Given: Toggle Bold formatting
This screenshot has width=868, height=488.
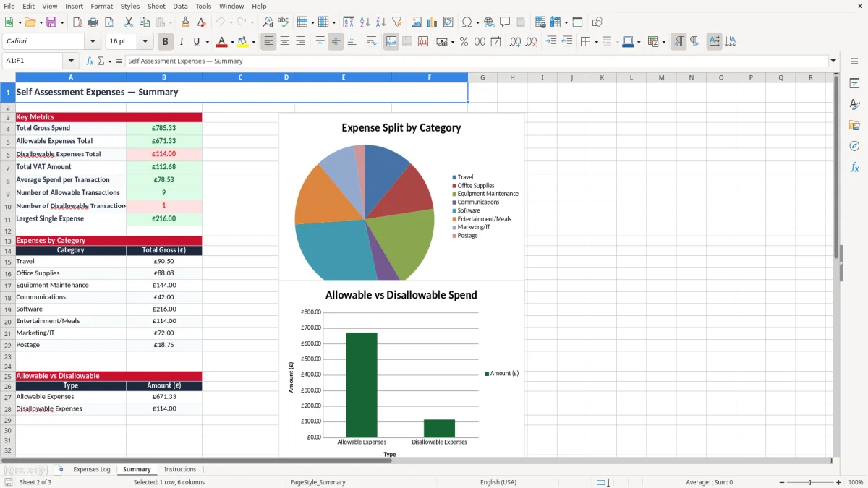Looking at the screenshot, I should 166,42.
